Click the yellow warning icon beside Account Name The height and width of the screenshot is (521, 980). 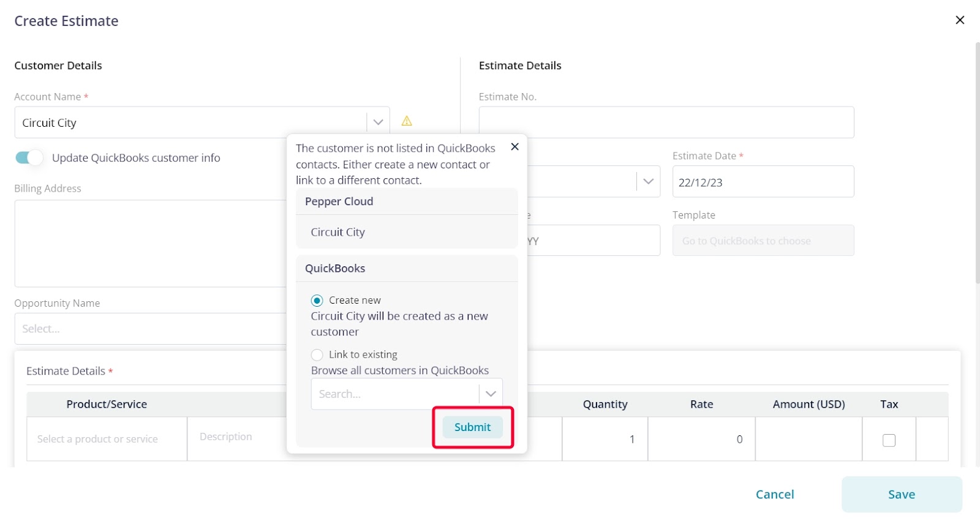click(x=407, y=121)
